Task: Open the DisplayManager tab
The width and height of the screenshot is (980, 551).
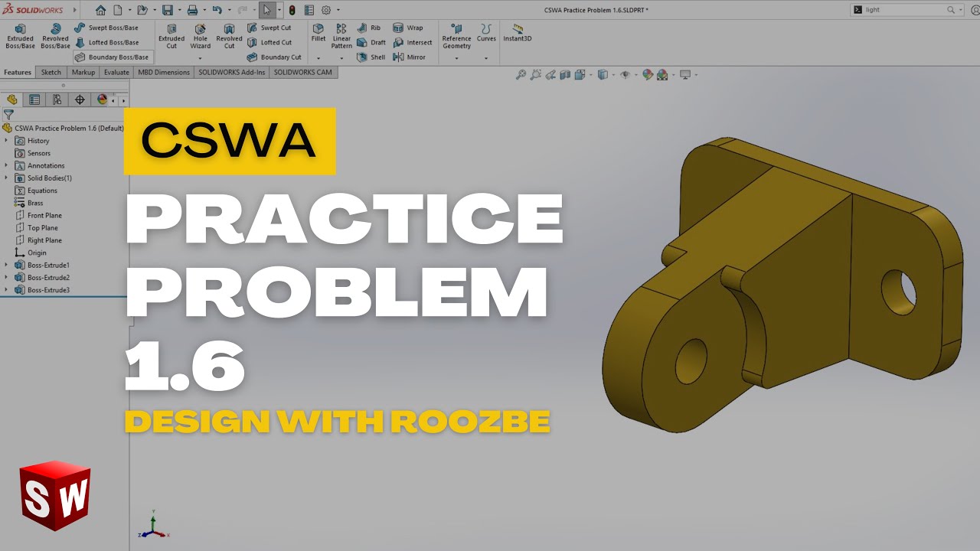Action: [102, 99]
